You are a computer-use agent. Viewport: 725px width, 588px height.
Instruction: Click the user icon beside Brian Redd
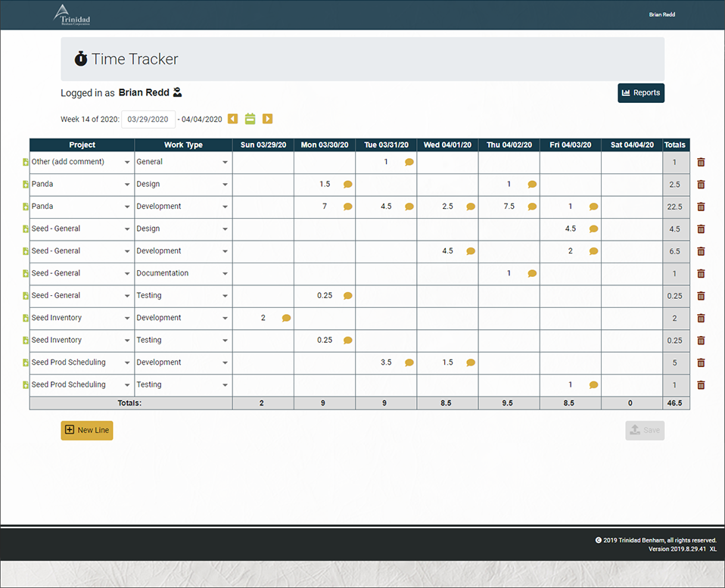pyautogui.click(x=177, y=92)
